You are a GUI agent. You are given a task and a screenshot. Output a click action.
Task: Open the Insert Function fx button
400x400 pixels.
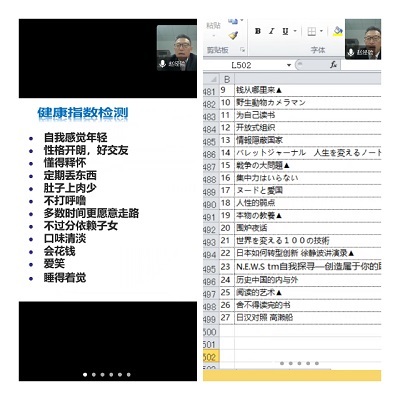[333, 65]
